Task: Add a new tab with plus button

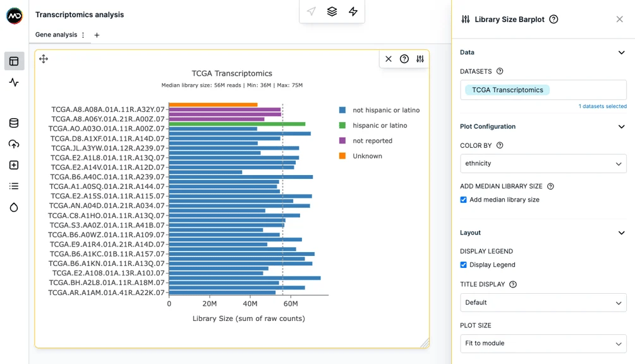Action: 97,35
